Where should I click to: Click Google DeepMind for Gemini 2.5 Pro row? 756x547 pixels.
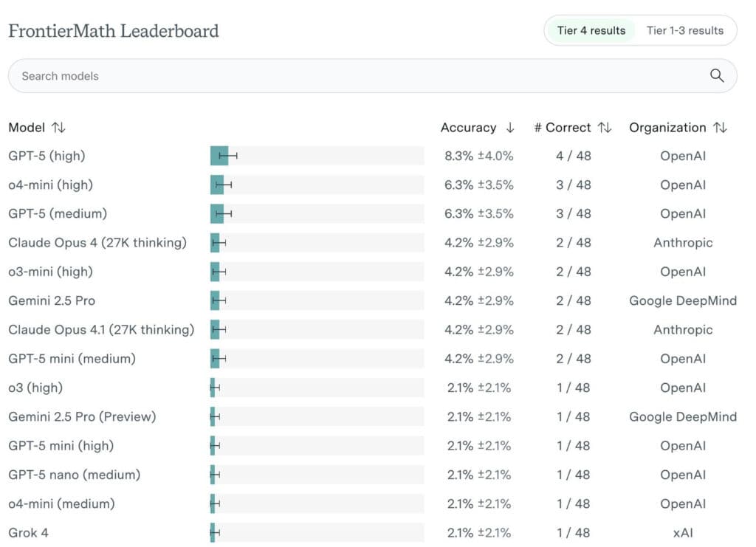(x=683, y=300)
